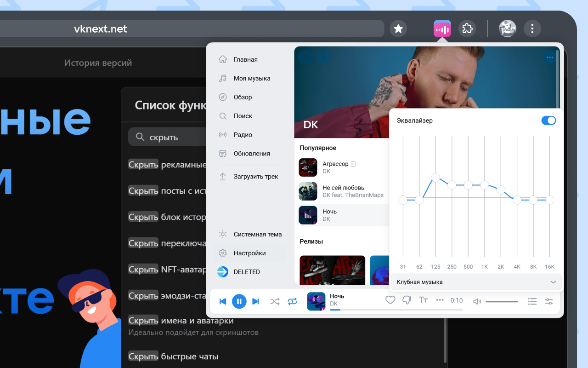Like the playing track Ночь

coord(390,299)
